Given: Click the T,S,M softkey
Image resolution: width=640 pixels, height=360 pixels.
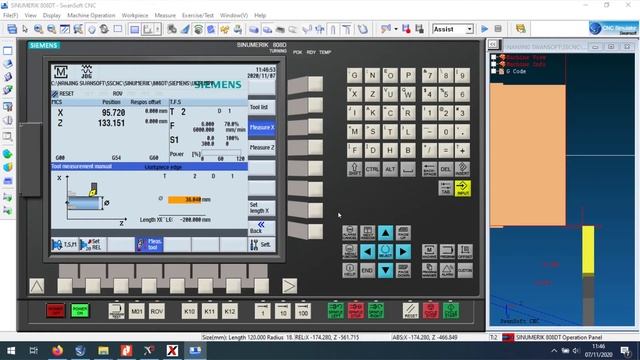Looking at the screenshot, I should click(x=65, y=244).
